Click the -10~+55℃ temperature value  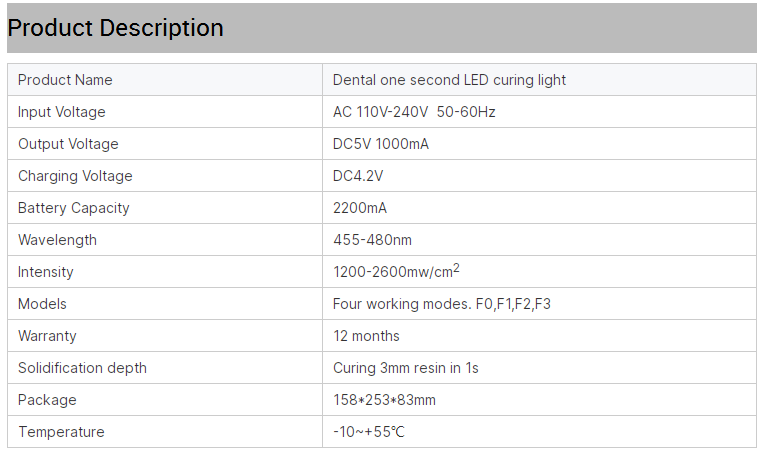point(369,432)
